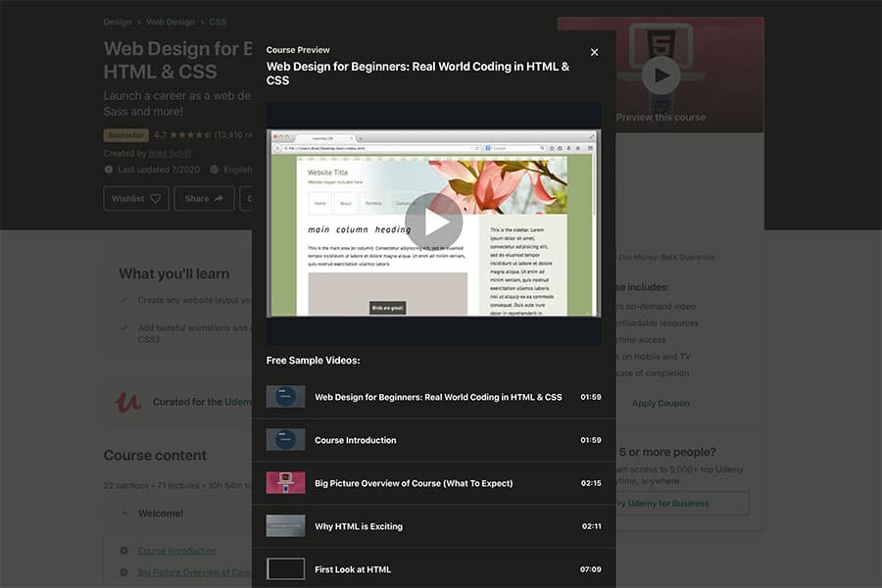Image resolution: width=882 pixels, height=588 pixels.
Task: Select Big Picture Overview of Course title
Action: click(414, 483)
